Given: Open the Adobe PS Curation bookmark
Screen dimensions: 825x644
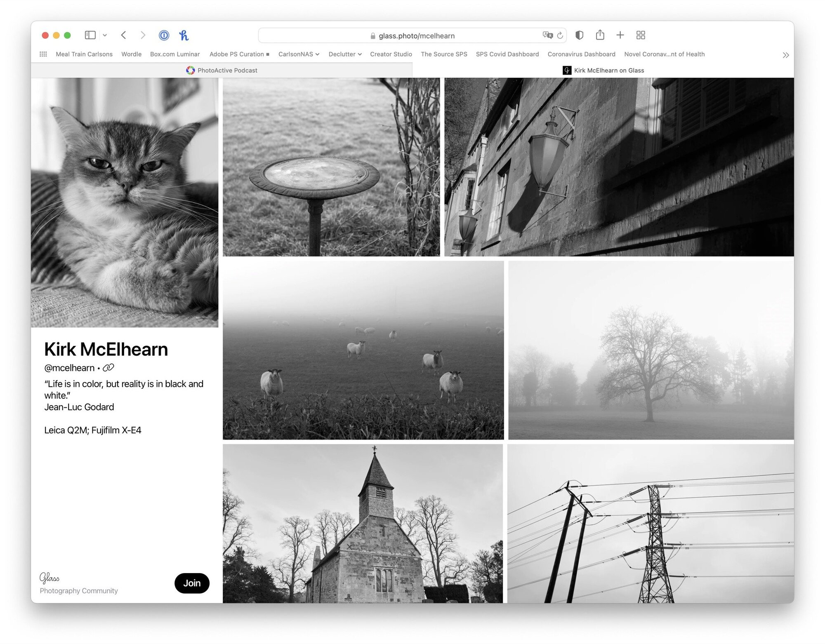Looking at the screenshot, I should click(239, 54).
